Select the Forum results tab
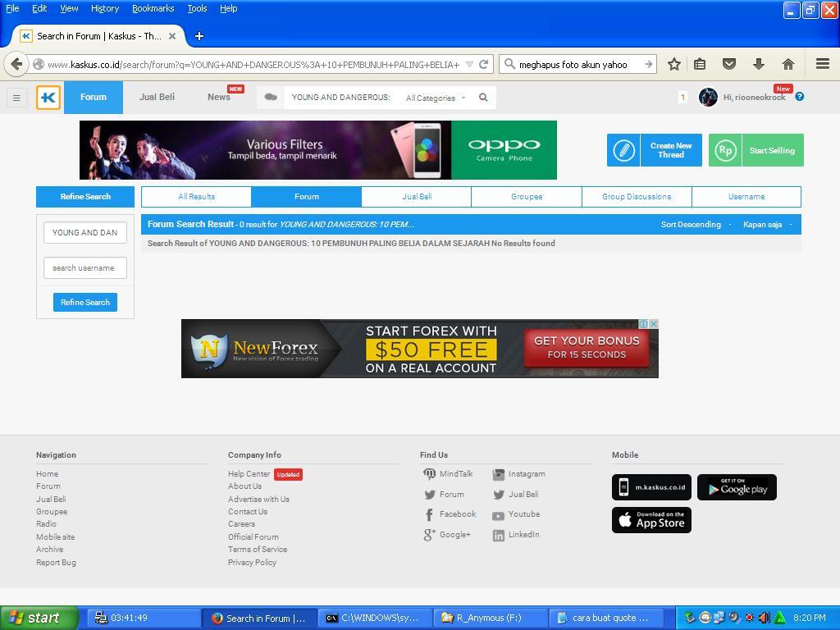This screenshot has height=630, width=840. click(307, 197)
